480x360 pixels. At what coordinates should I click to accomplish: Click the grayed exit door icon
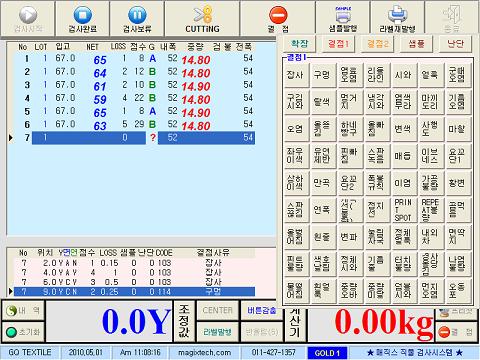click(x=452, y=15)
